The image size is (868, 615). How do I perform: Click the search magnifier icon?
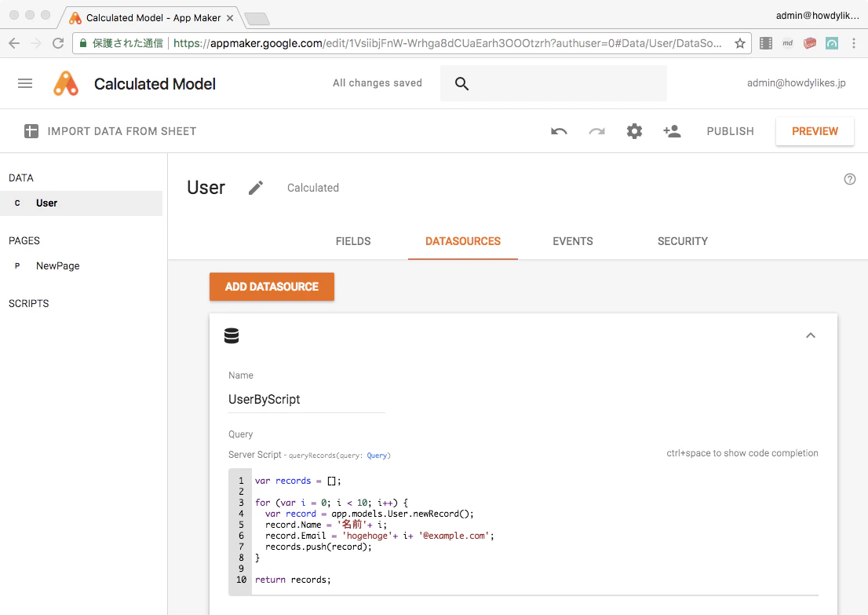coord(461,84)
